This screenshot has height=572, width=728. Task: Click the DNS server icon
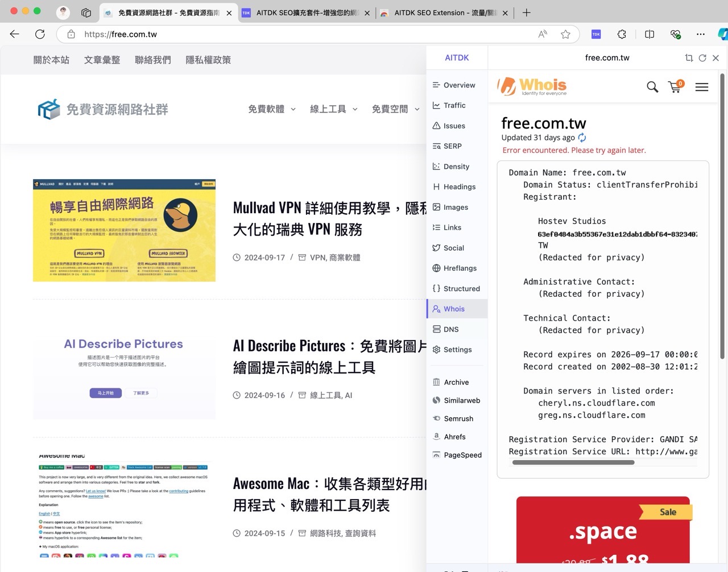tap(436, 329)
